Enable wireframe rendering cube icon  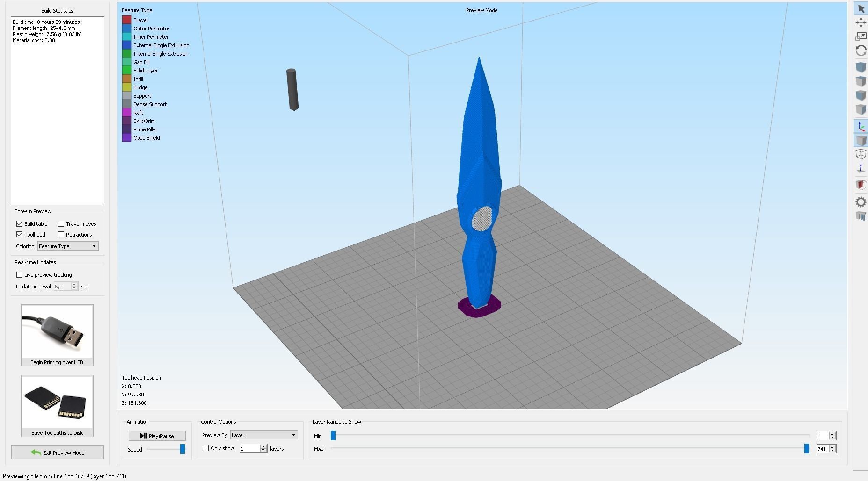pyautogui.click(x=861, y=154)
